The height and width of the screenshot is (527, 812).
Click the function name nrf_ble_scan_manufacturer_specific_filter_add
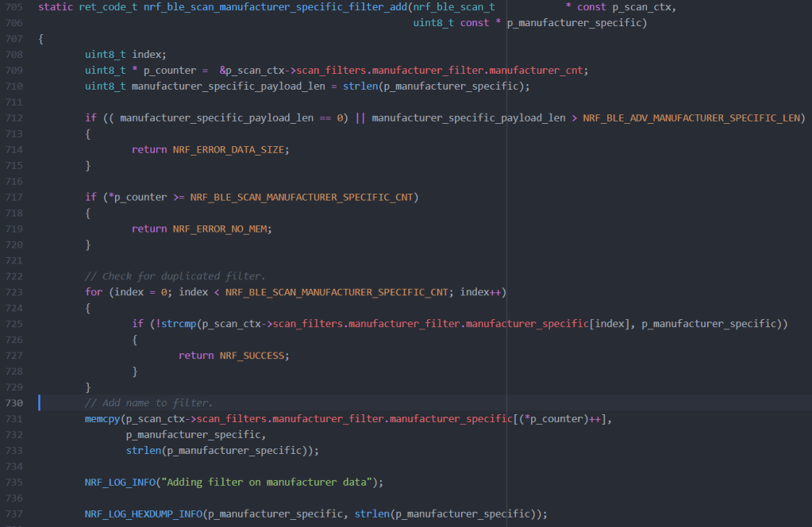pyautogui.click(x=278, y=6)
